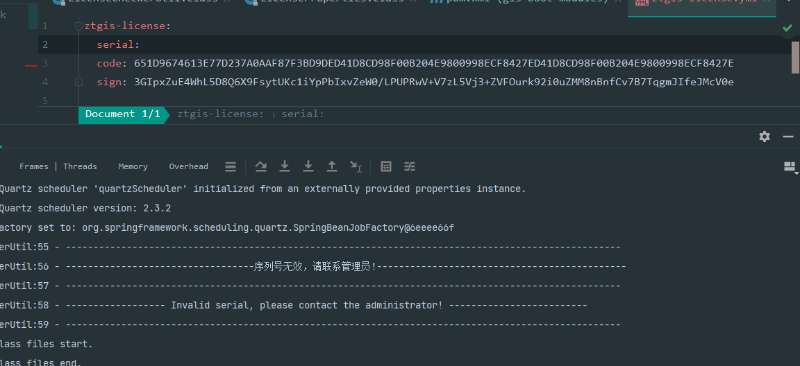Click the 'lass files start.' log line
This screenshot has width=800, height=366.
[46, 344]
